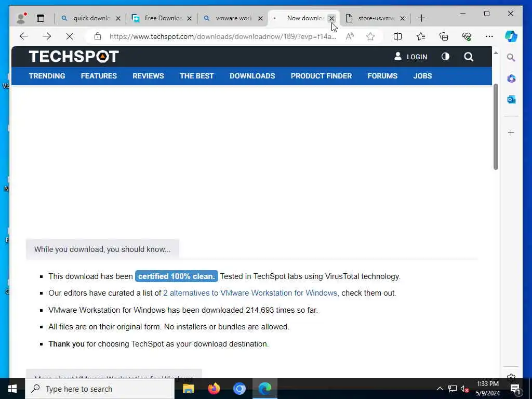Open the PRODUCT FINDER page

tap(321, 76)
